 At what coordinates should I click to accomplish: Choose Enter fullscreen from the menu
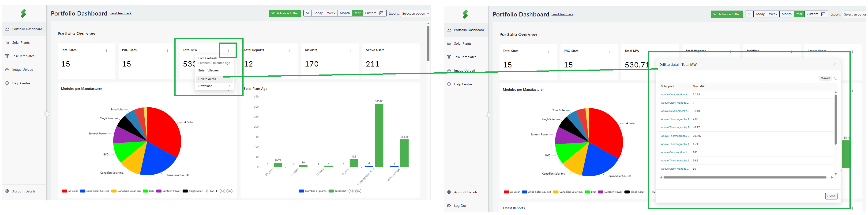(x=209, y=70)
